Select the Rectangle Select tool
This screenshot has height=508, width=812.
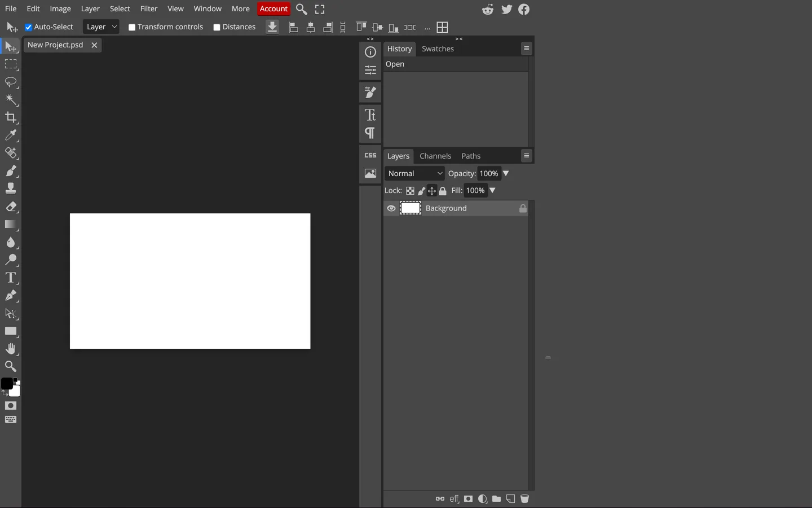coord(11,64)
